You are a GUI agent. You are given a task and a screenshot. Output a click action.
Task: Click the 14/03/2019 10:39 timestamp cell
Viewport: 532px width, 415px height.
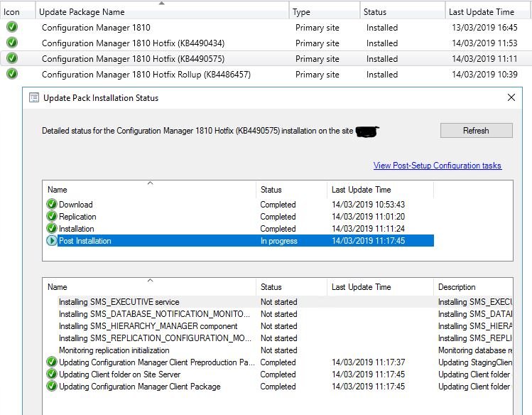point(484,75)
